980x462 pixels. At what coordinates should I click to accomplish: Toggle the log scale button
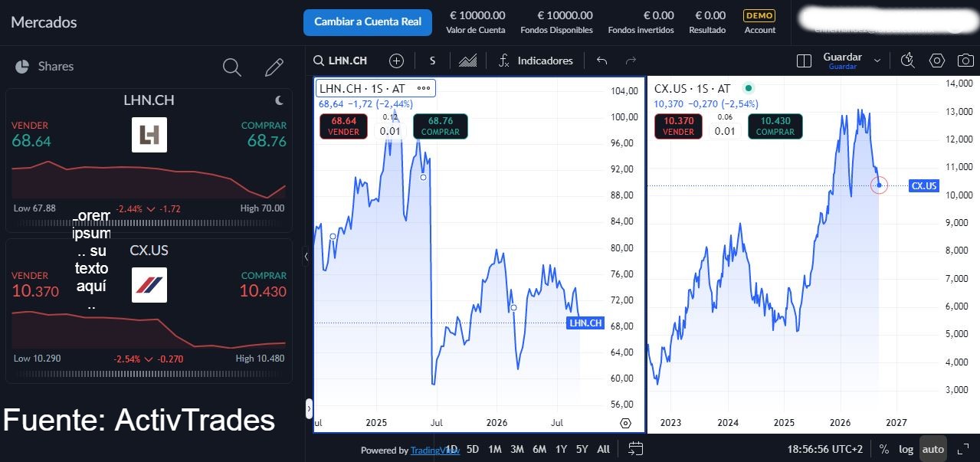coord(906,449)
